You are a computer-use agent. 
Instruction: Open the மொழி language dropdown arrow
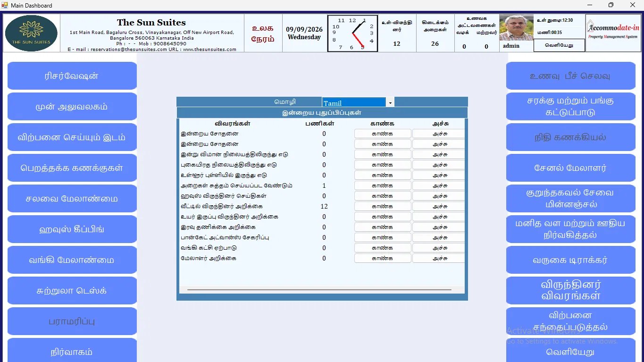click(x=390, y=102)
